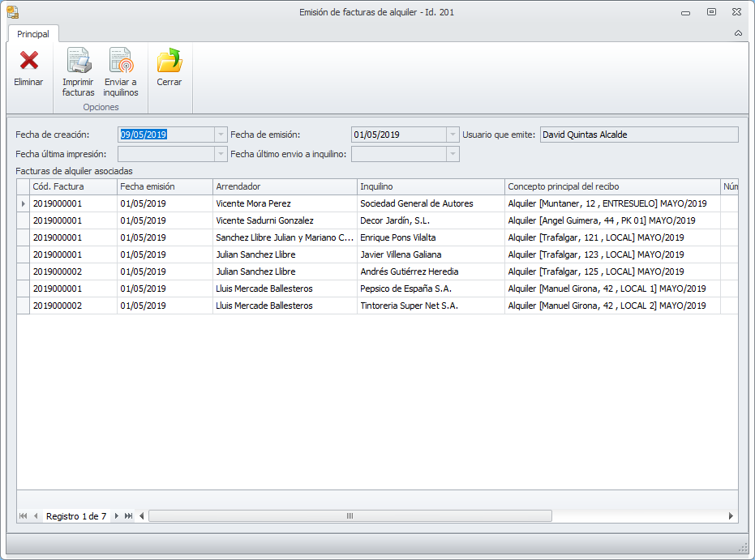Screen dimensions: 755x560
Task: Expand Fecha última impresión dropdown
Action: coord(221,154)
